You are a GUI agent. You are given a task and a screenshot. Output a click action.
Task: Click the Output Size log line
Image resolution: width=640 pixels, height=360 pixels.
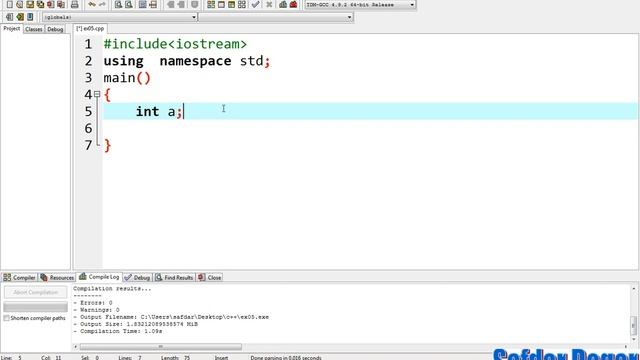[x=136, y=324]
